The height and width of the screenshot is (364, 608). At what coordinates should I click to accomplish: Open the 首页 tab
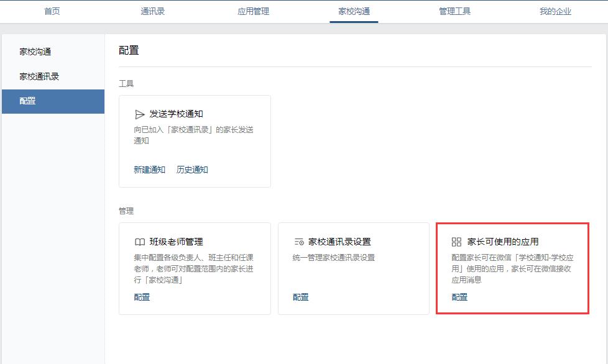tap(52, 11)
